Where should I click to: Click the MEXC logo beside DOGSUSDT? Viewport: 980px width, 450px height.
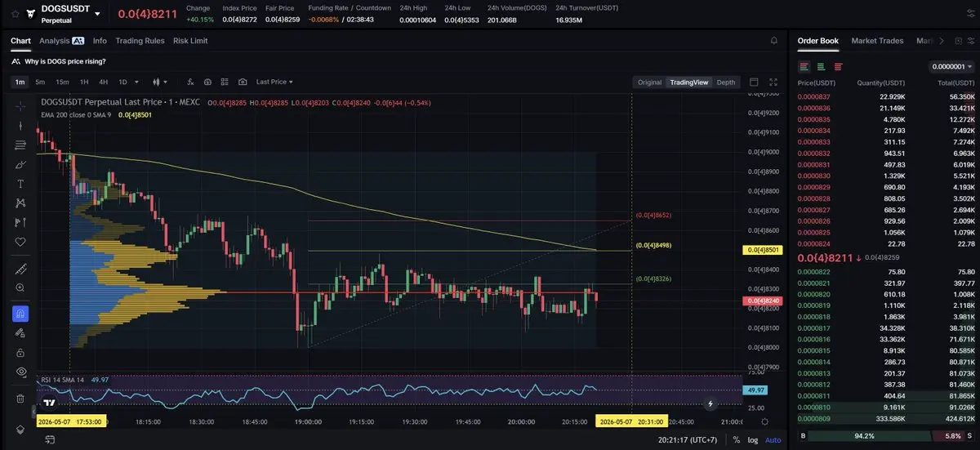[31, 13]
